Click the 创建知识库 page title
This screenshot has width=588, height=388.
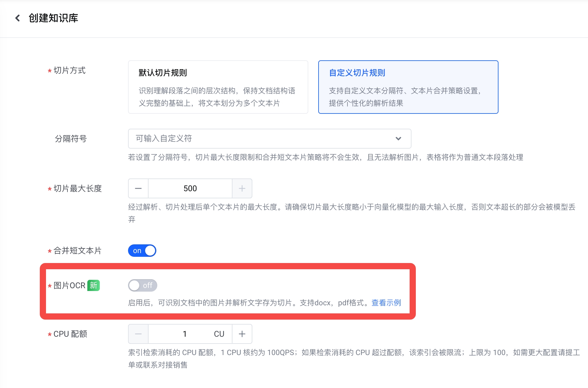tap(53, 18)
